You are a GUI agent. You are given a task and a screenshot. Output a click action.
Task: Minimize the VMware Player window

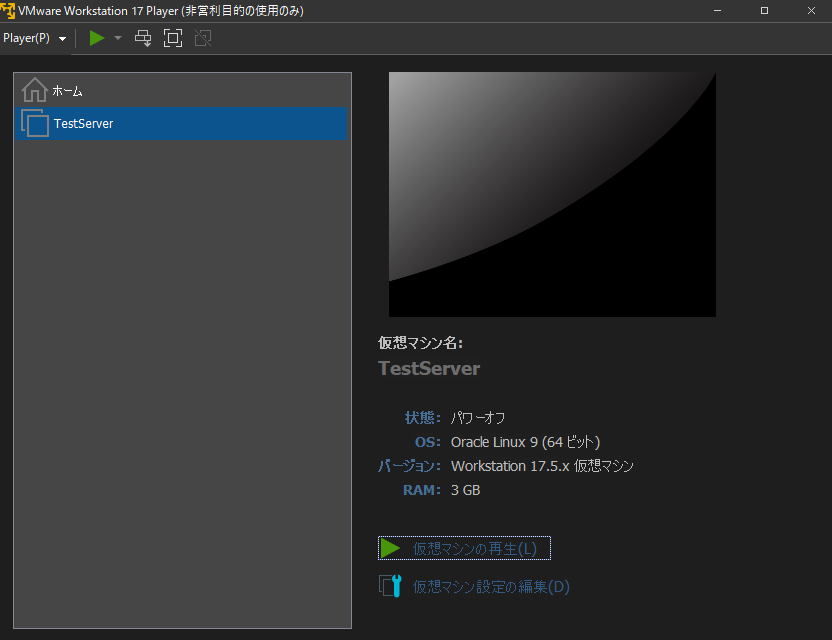(717, 10)
